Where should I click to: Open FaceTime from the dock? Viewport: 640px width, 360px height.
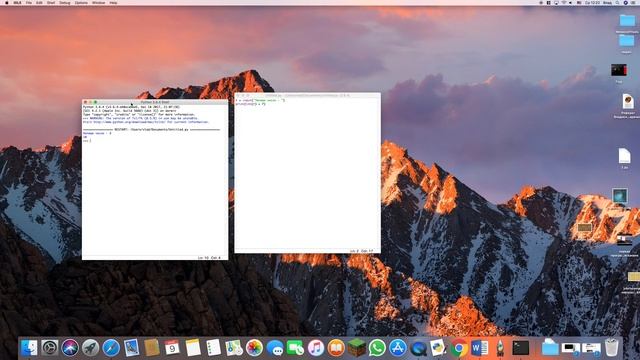coord(295,348)
